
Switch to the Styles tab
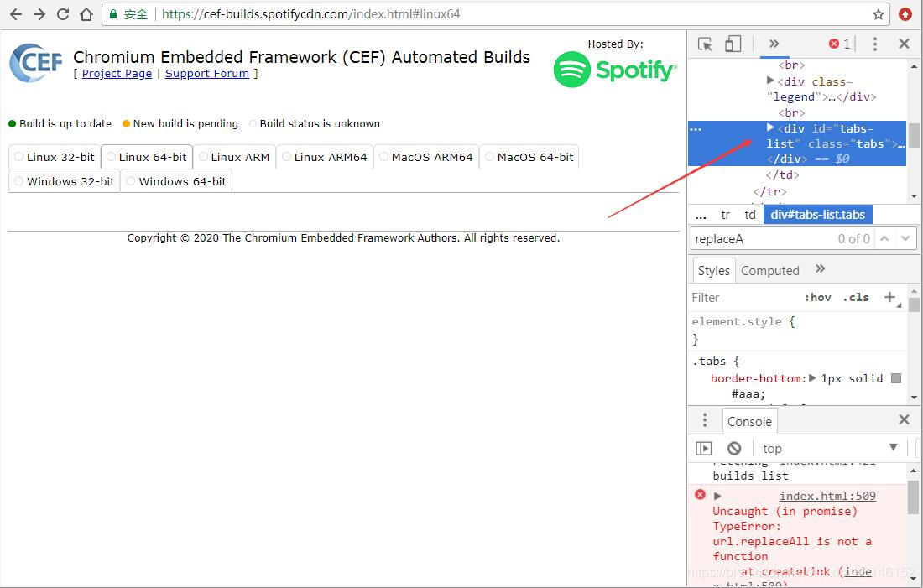pyautogui.click(x=713, y=271)
